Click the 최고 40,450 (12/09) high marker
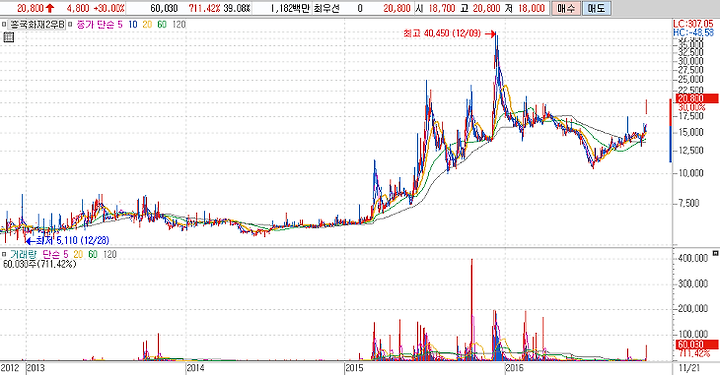Image resolution: width=720 pixels, height=375 pixels. (449, 34)
